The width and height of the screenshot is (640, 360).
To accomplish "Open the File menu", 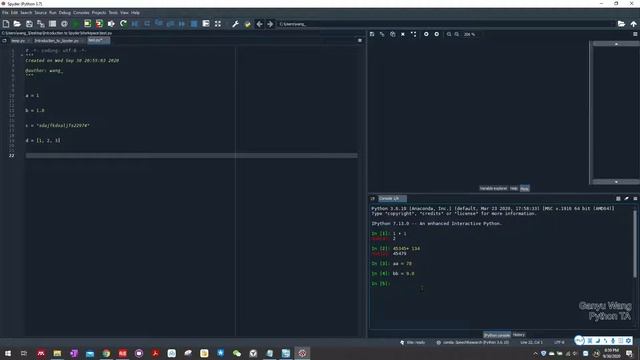I will (5, 13).
